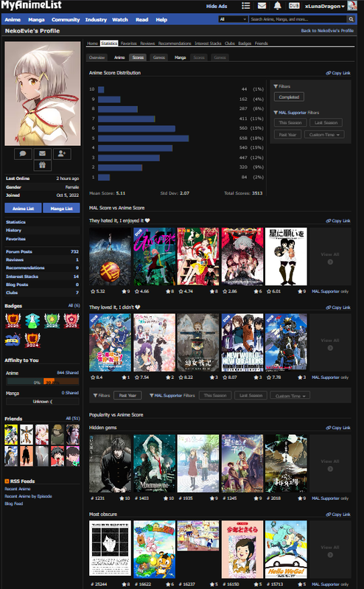This screenshot has height=589, width=364.
Task: Open the Industry nav menu
Action: pos(96,19)
